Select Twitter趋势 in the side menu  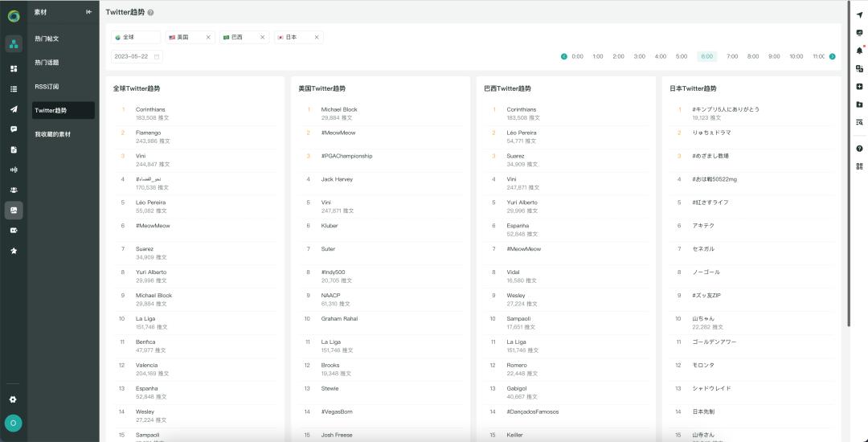(x=63, y=110)
